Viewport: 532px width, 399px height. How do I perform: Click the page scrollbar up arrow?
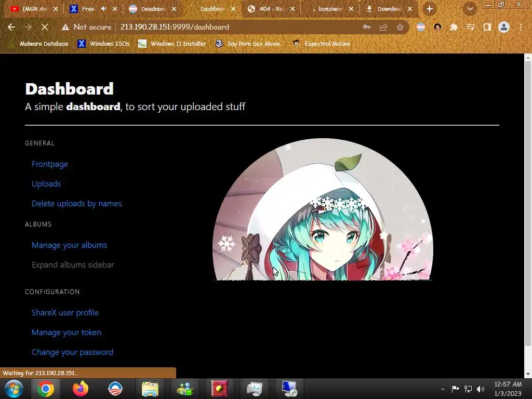click(x=528, y=58)
